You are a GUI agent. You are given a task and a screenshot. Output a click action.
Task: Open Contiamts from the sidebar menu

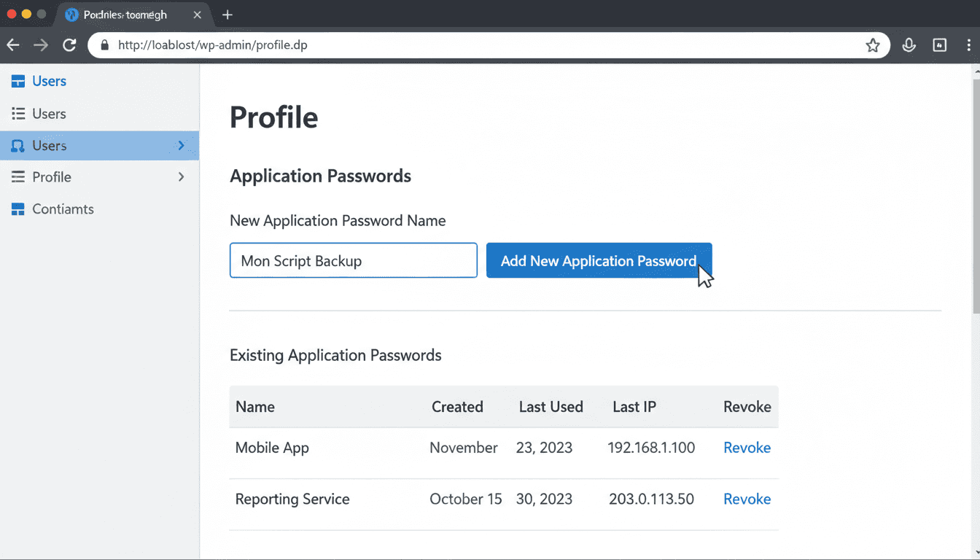(63, 209)
